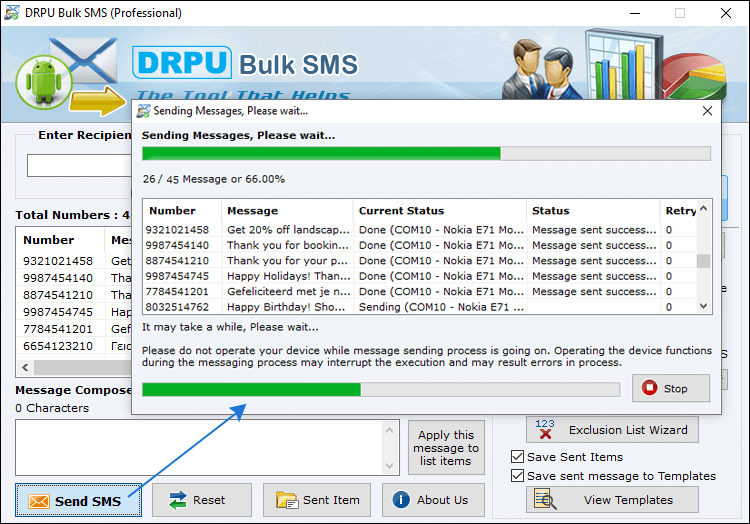Click the View Templates magnifier icon

pos(545,499)
